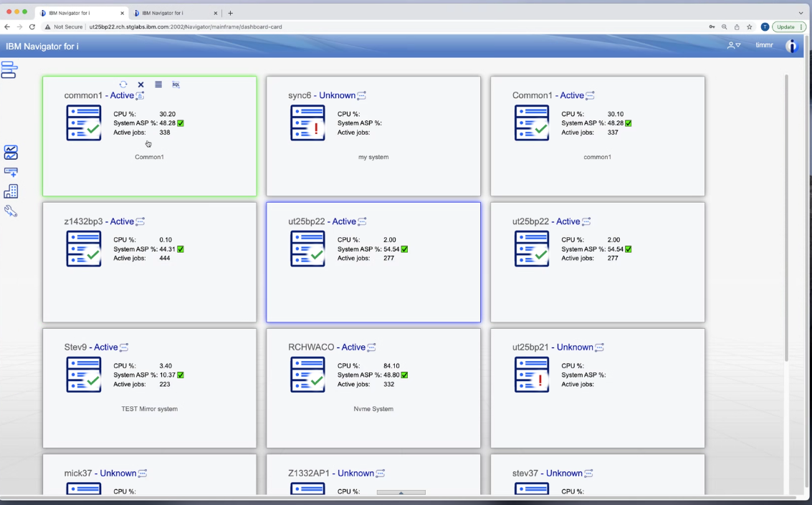Open the list-lines icon on common1 card

pyautogui.click(x=158, y=85)
